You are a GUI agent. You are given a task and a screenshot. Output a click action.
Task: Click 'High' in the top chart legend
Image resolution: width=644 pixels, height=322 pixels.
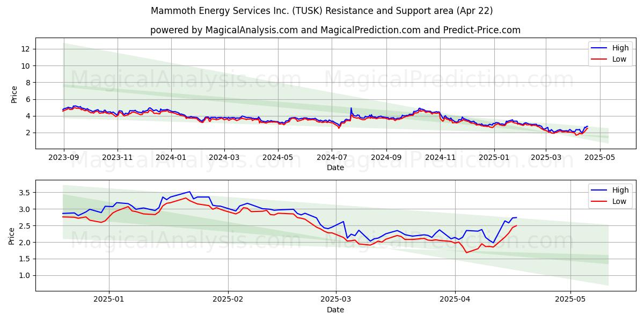click(x=620, y=48)
